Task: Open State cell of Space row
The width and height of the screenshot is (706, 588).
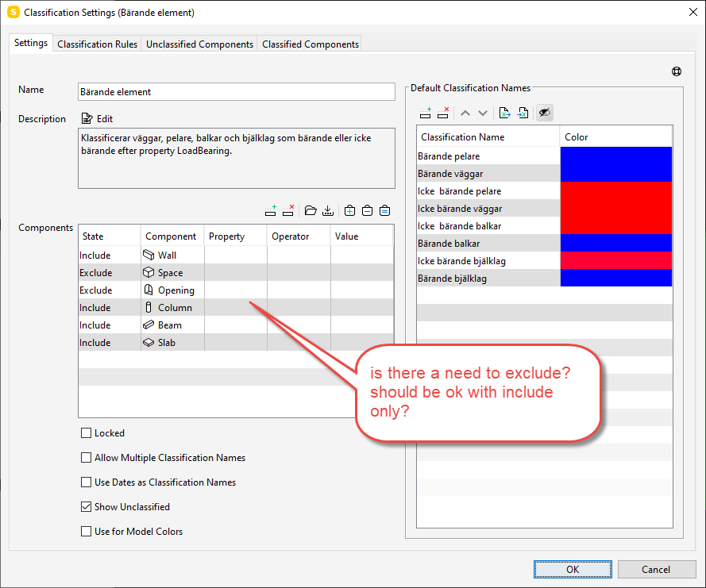Action: pyautogui.click(x=110, y=273)
